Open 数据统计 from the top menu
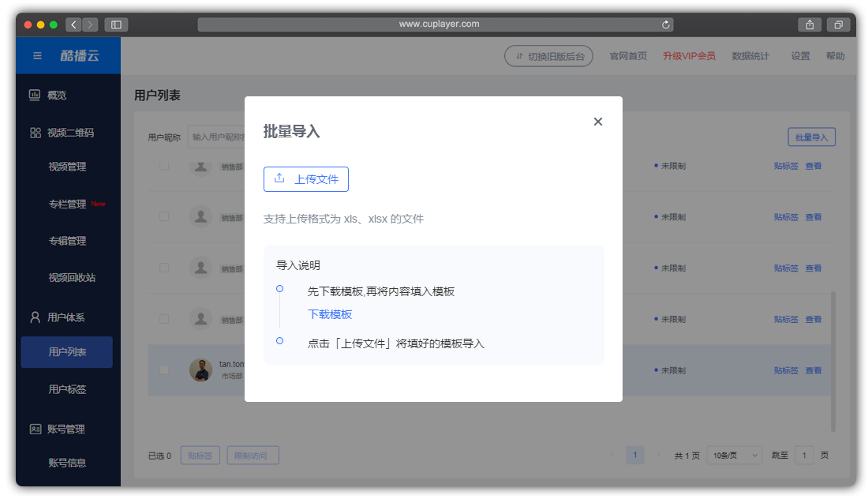This screenshot has height=499, width=868. [x=750, y=55]
